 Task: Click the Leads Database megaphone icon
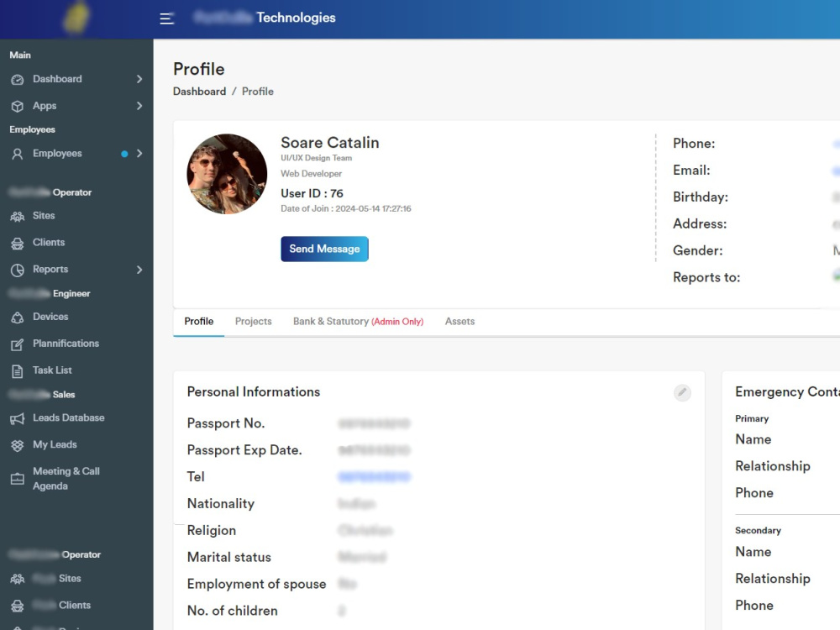point(17,419)
